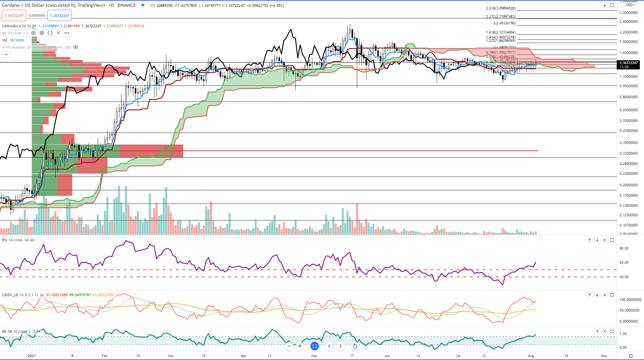Delete the CBIDX_LB pane
644x360 pixels.
[x=605, y=295]
